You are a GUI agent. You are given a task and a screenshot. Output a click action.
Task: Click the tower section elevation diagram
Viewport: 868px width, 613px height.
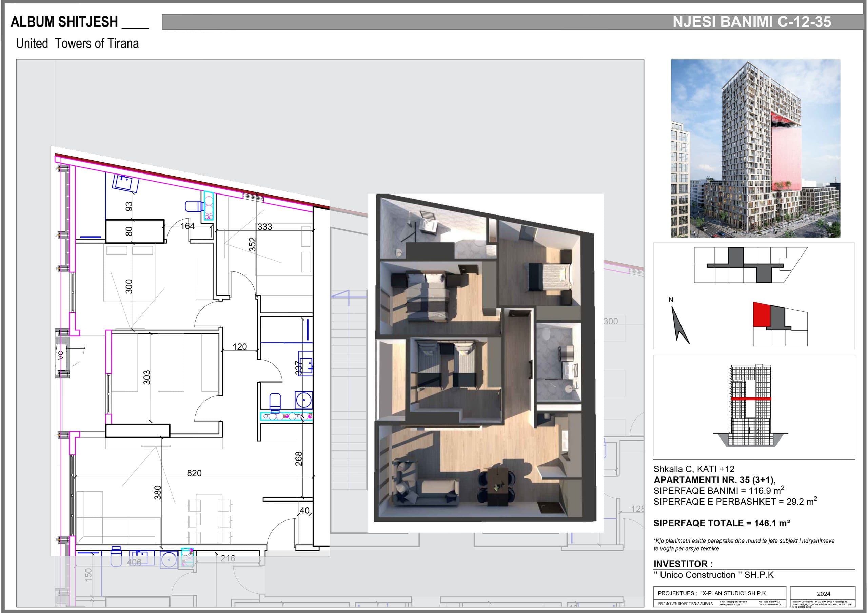coord(751,405)
